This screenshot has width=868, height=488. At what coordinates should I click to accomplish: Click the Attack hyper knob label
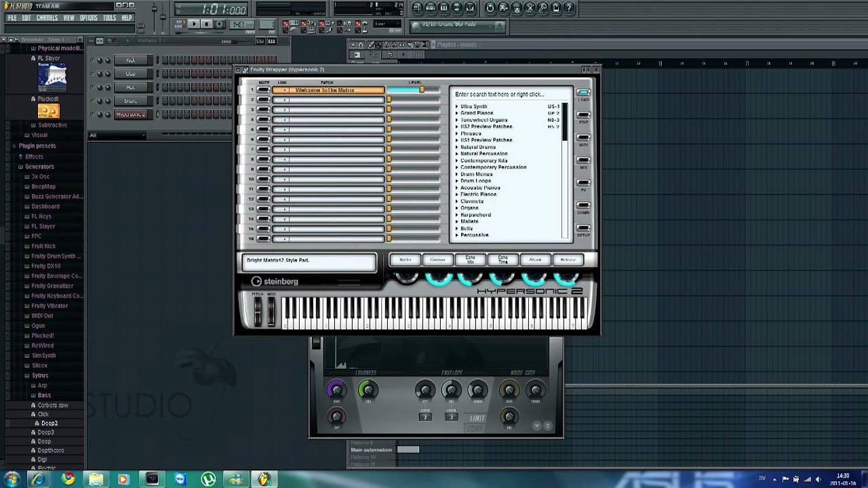(536, 260)
